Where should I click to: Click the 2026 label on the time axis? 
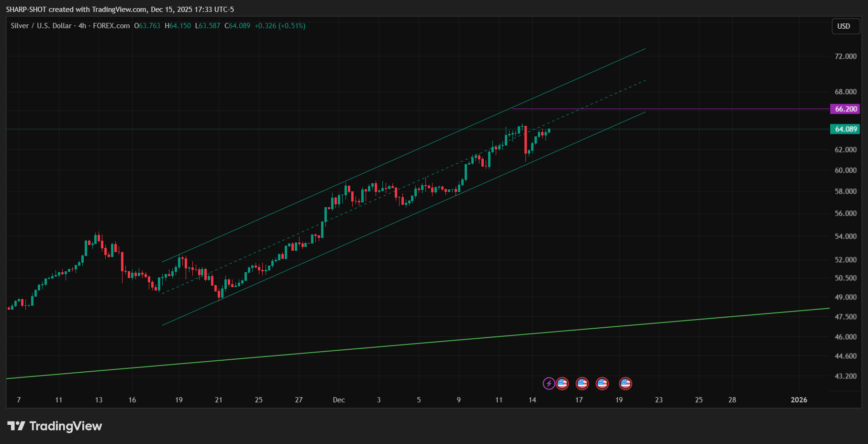799,400
